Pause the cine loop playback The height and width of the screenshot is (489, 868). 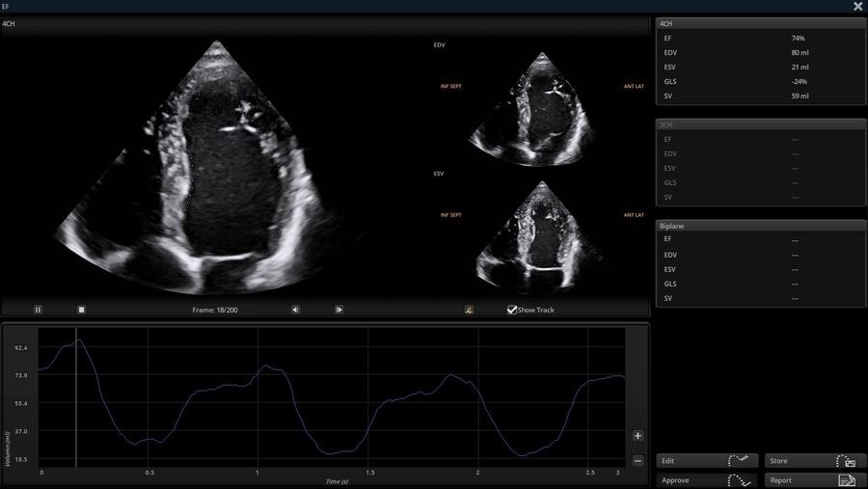click(39, 310)
